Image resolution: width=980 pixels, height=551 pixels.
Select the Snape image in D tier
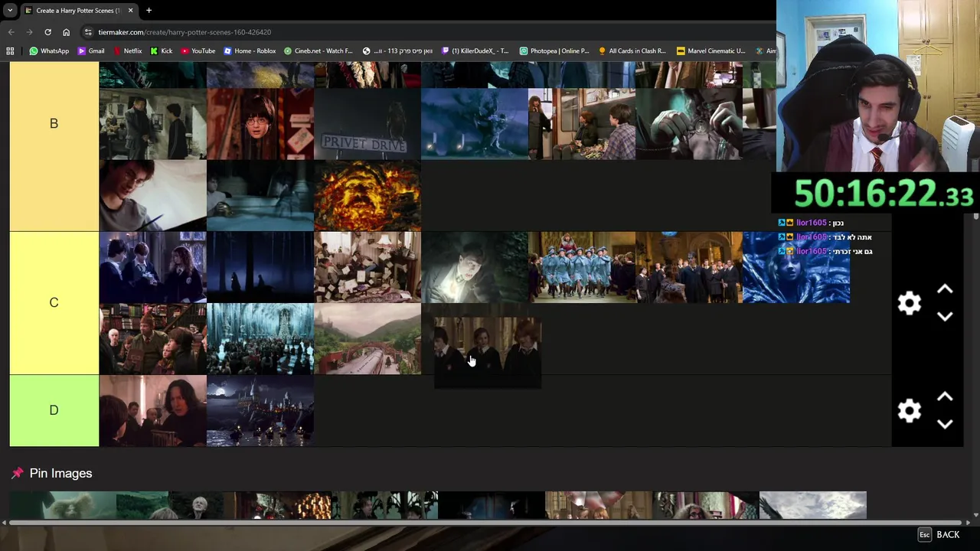point(153,411)
